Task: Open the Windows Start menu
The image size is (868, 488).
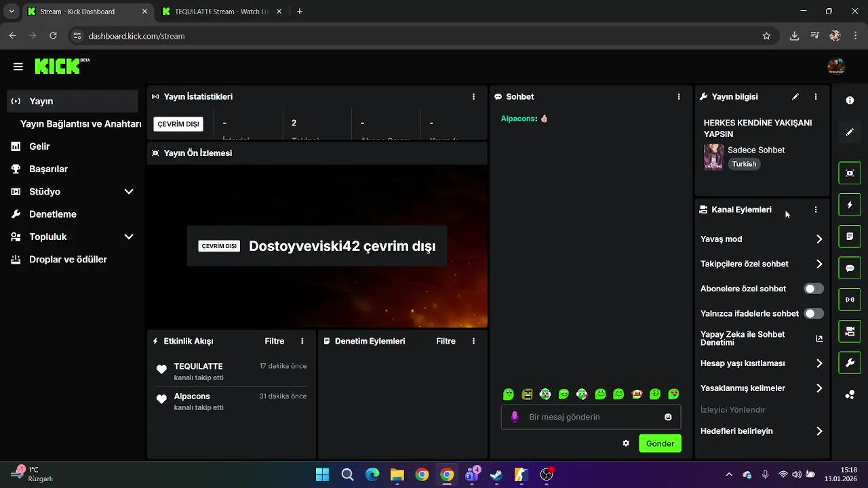Action: tap(322, 474)
